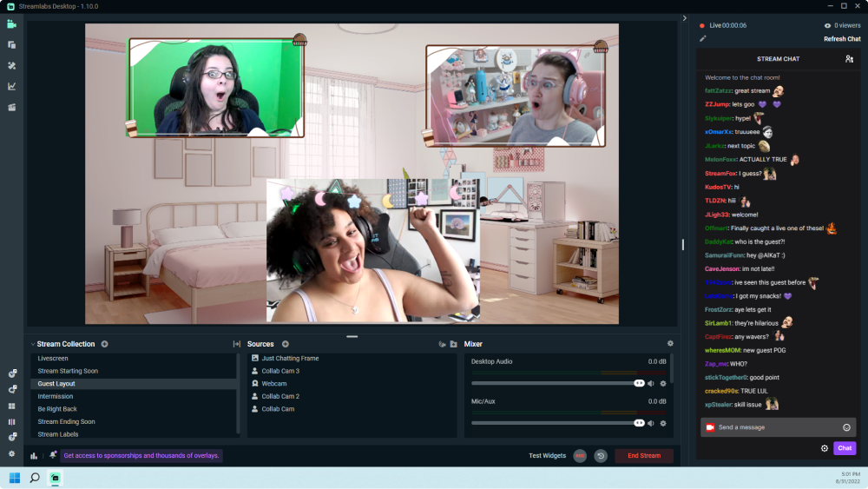Select the Stream Ending Soon scene

pyautogui.click(x=134, y=422)
